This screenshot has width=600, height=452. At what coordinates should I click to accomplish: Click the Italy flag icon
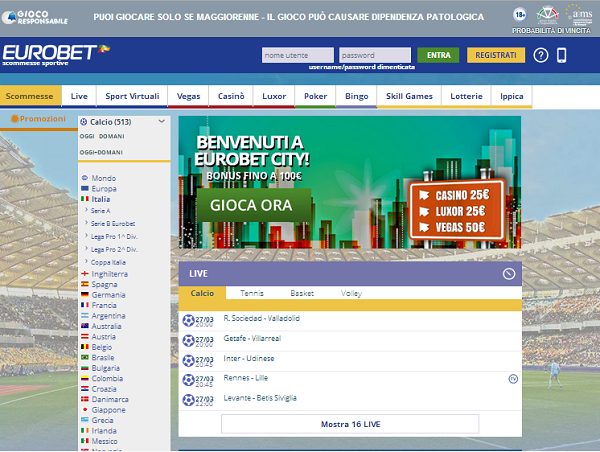[85, 199]
